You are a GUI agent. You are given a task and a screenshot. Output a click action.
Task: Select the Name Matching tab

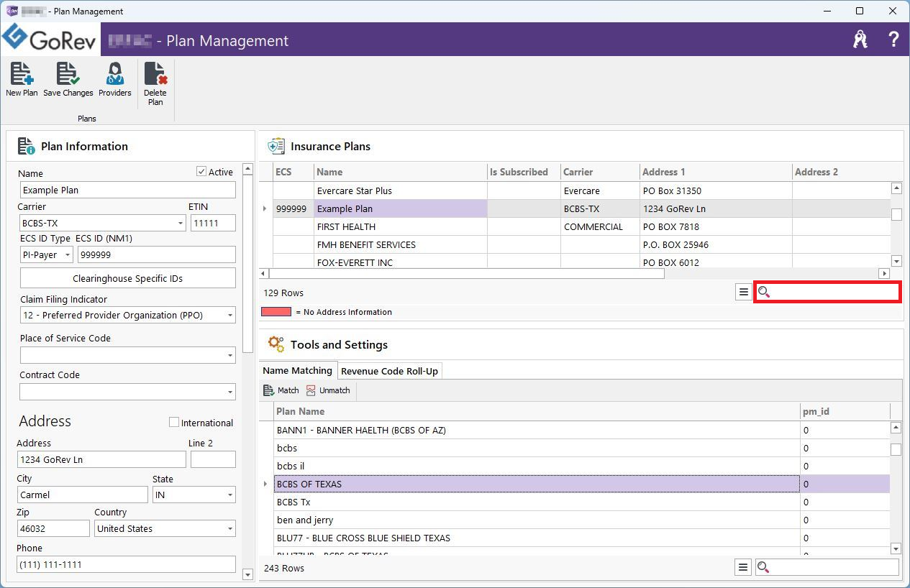pos(298,371)
